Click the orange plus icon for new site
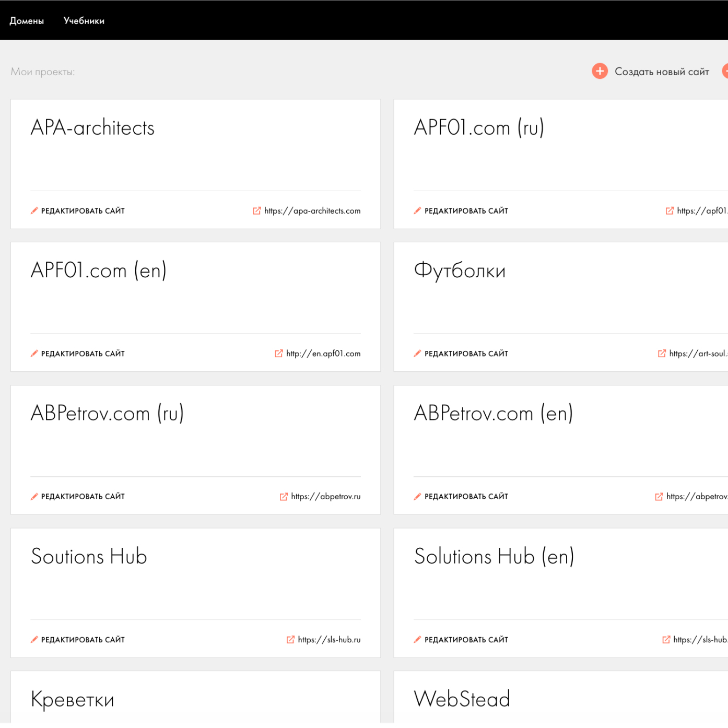 [600, 71]
